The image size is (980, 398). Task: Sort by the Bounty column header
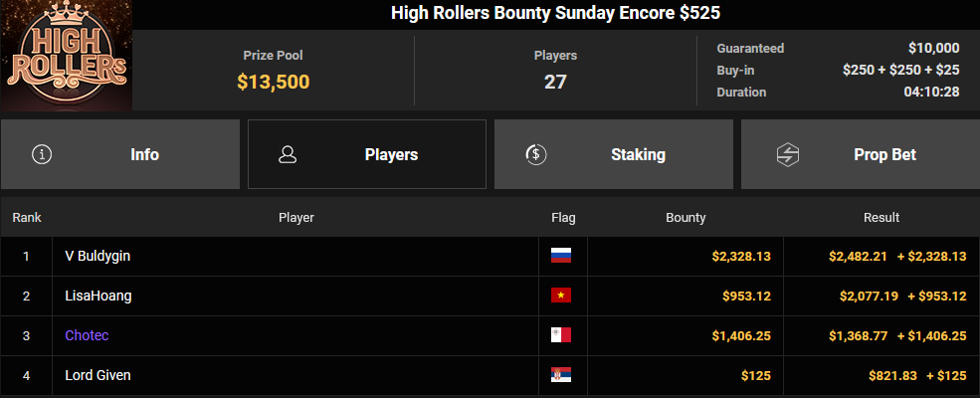(686, 218)
